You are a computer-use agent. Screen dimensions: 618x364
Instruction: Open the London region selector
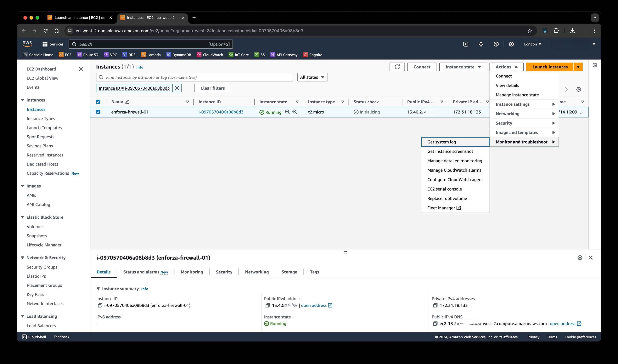(533, 44)
